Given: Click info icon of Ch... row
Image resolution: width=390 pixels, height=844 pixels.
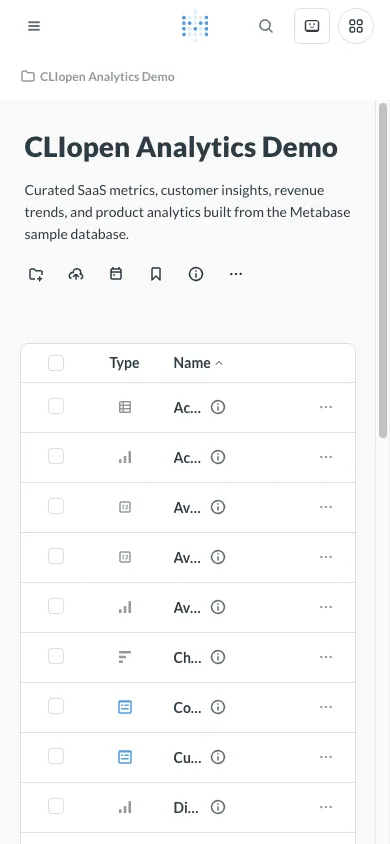Looking at the screenshot, I should 218,657.
